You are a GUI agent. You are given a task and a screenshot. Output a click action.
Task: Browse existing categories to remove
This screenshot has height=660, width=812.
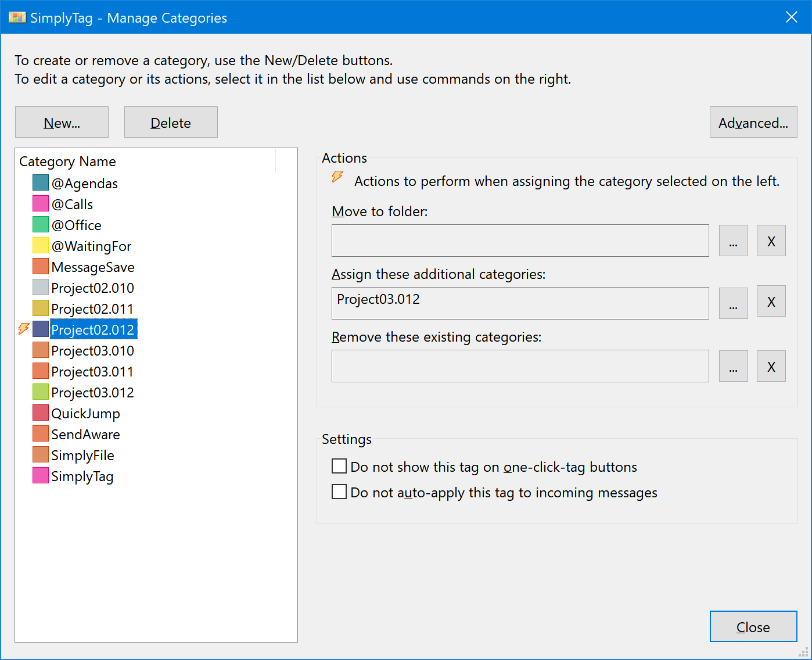[x=734, y=366]
